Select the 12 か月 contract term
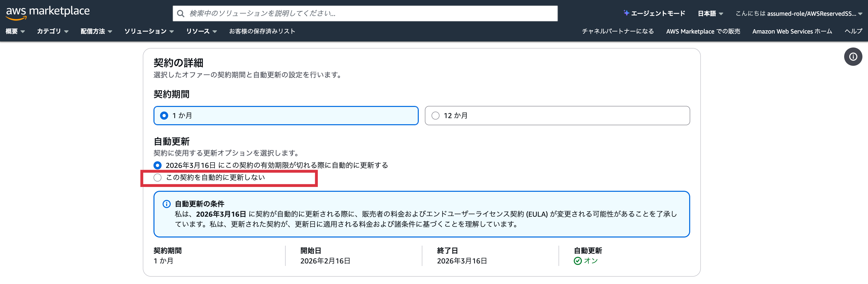This screenshot has height=284, width=868. pyautogui.click(x=435, y=116)
